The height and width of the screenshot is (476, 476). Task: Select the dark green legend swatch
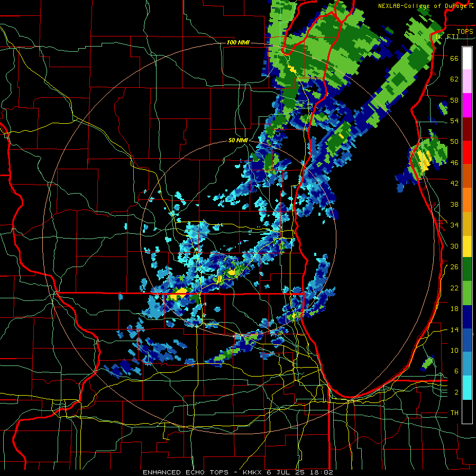pyautogui.click(x=467, y=269)
